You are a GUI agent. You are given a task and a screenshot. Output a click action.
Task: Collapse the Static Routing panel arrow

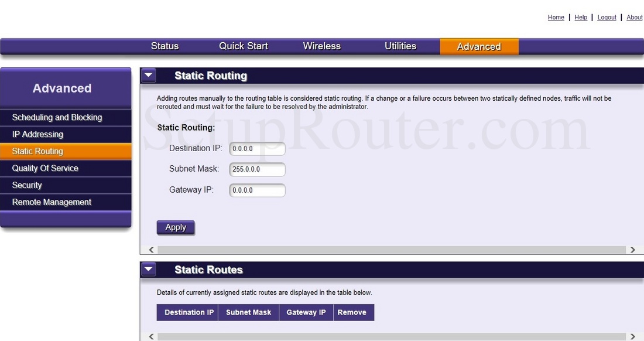(x=149, y=76)
